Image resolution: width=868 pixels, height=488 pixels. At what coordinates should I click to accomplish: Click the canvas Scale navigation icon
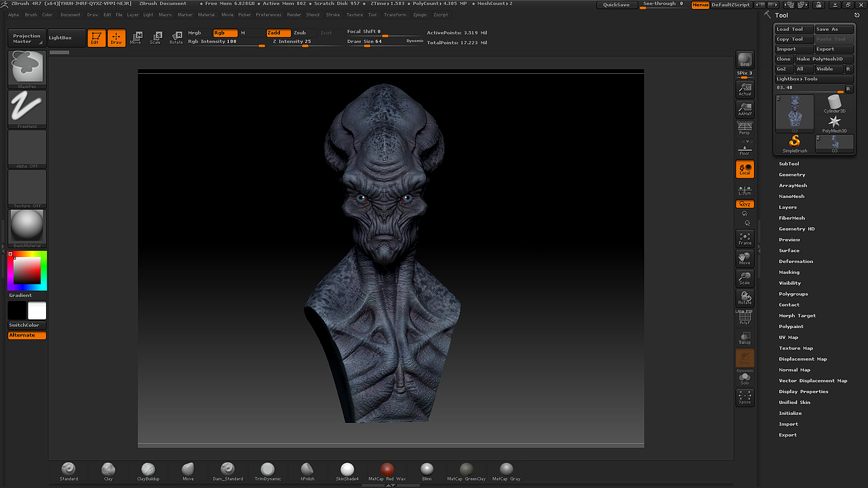click(745, 278)
